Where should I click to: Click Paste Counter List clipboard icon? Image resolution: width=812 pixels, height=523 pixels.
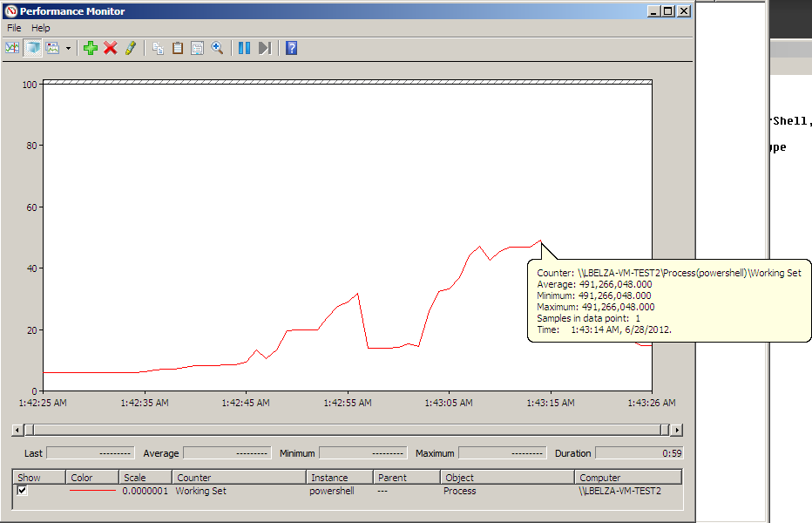coord(178,48)
